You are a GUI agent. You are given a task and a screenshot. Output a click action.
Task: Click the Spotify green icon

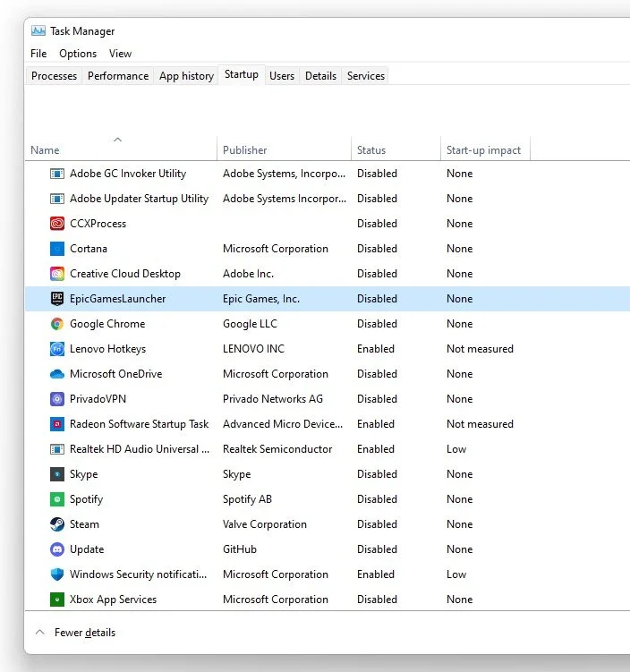coord(57,499)
